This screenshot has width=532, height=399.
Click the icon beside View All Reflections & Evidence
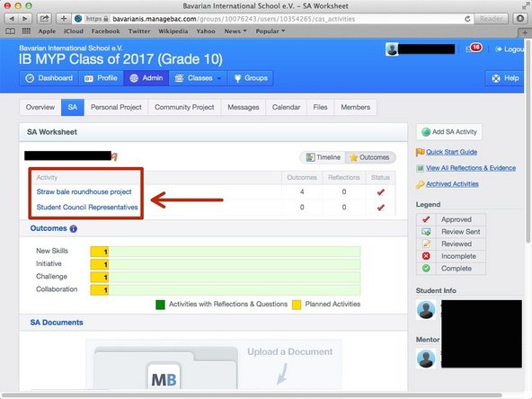pos(420,168)
